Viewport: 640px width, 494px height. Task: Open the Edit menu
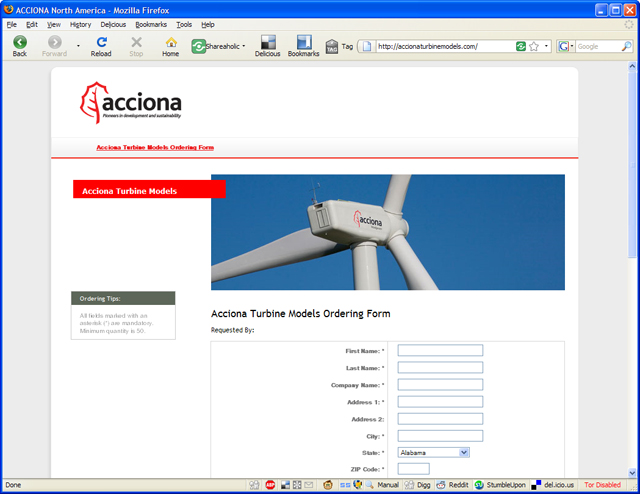tap(32, 24)
